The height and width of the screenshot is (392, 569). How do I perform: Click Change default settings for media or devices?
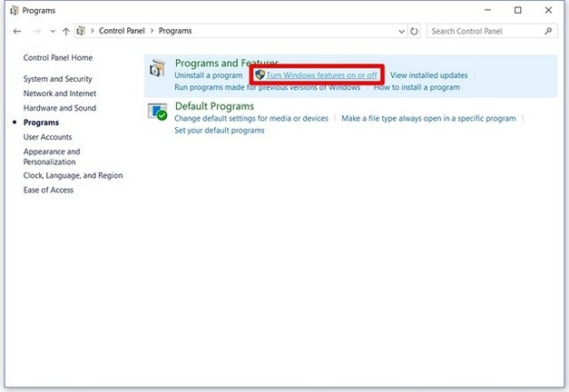tap(251, 118)
